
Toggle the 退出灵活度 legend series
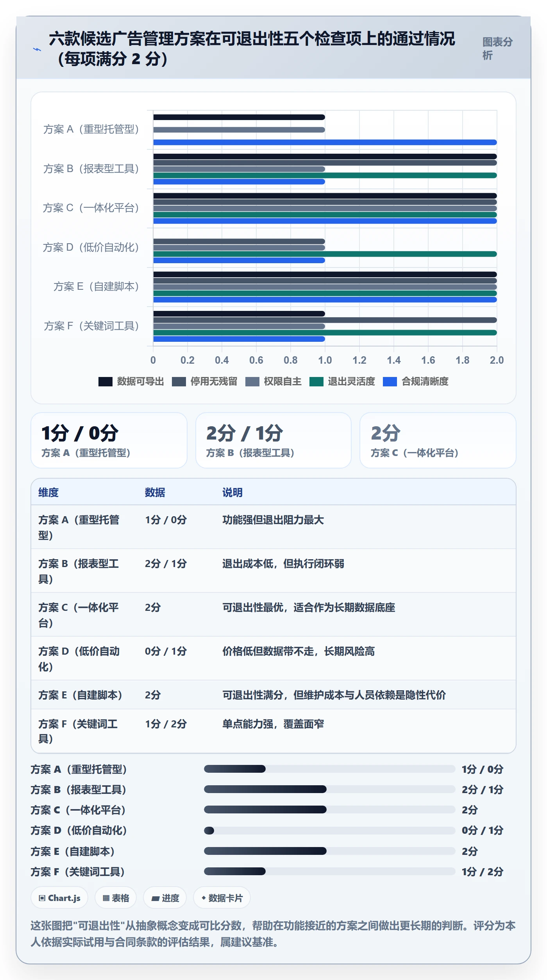click(342, 382)
